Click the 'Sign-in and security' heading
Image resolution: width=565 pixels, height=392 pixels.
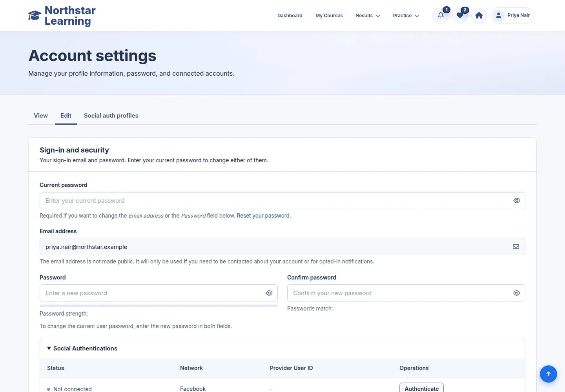click(x=74, y=150)
